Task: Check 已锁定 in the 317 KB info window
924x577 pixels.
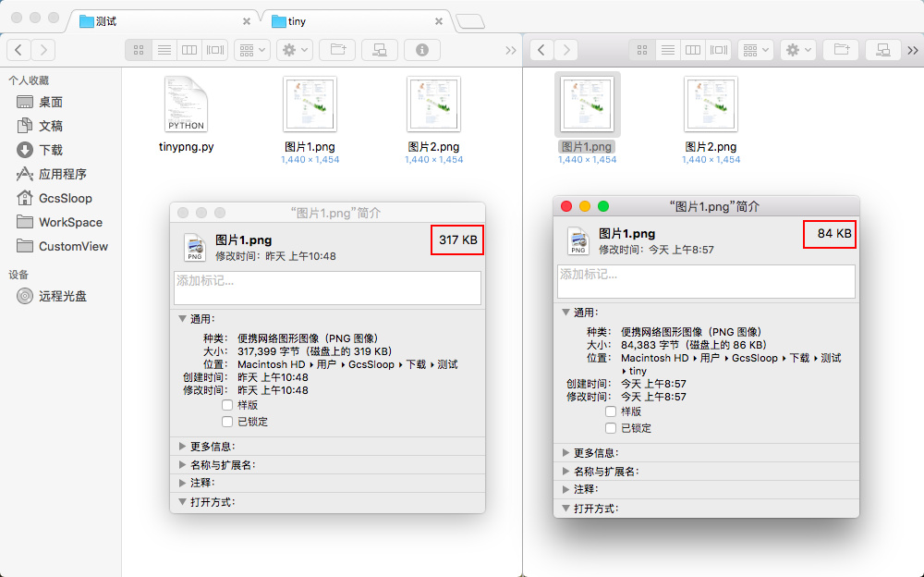Action: 227,422
